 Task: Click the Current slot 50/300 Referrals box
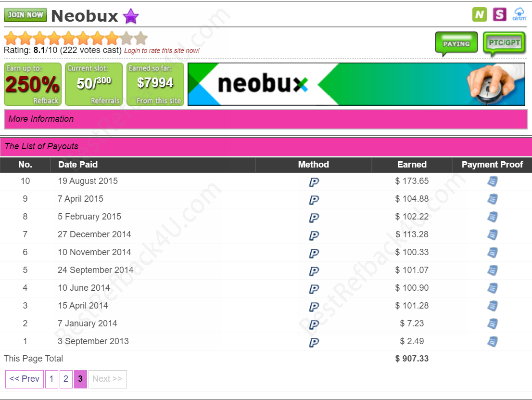(94, 84)
